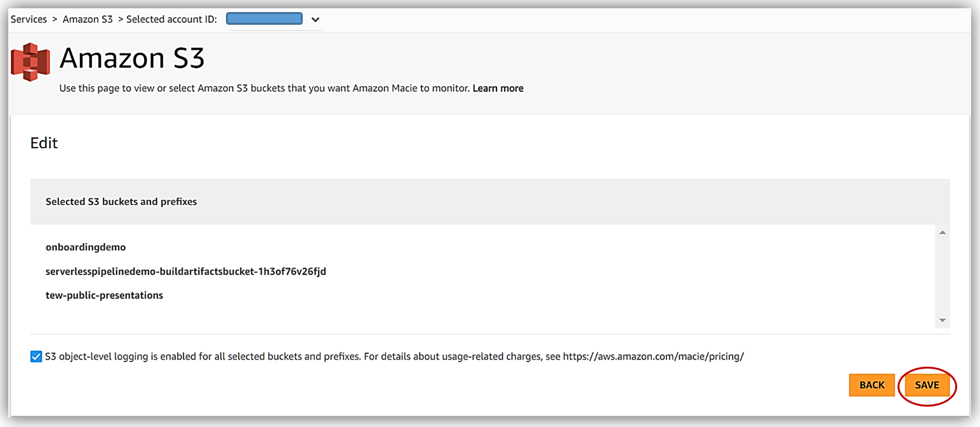980x427 pixels.
Task: Select the tew-public-presentations bucket
Action: tap(104, 295)
